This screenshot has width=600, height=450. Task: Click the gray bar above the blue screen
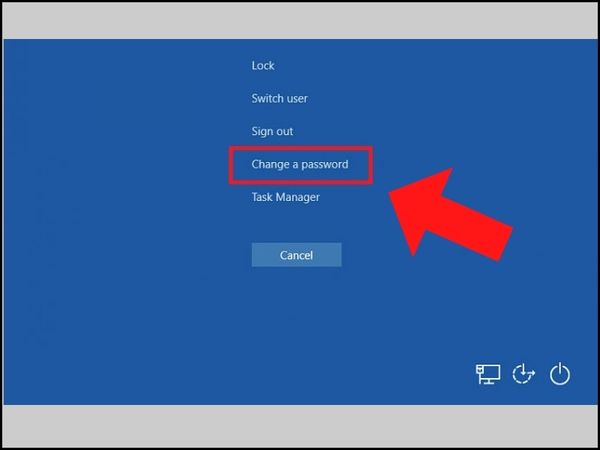coord(300,20)
